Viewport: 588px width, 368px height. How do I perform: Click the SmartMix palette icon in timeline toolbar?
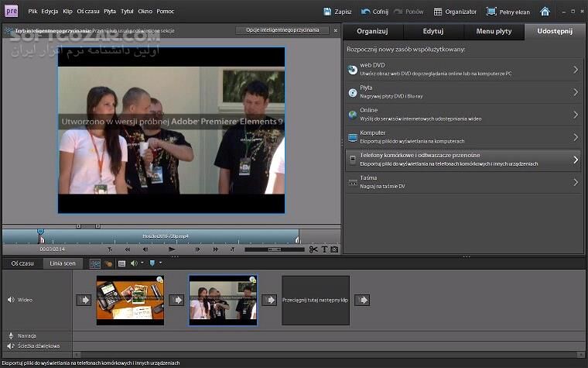(x=109, y=263)
